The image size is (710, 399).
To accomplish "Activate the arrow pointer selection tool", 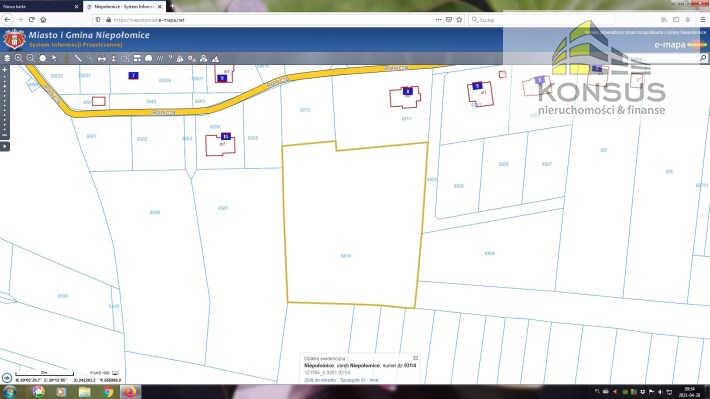I will coord(54,58).
